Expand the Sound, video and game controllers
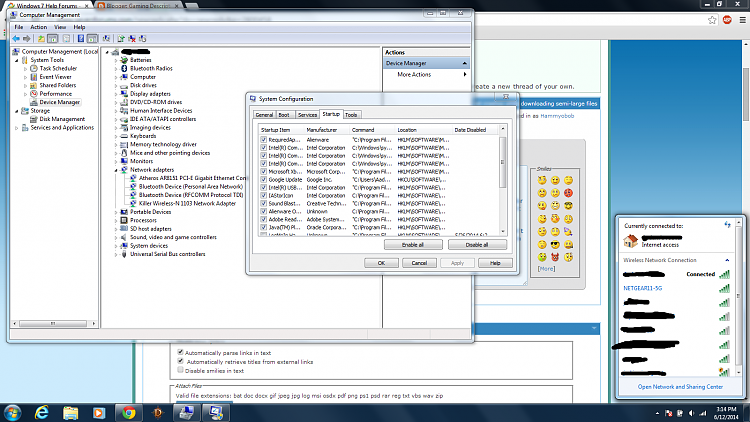 pos(116,237)
